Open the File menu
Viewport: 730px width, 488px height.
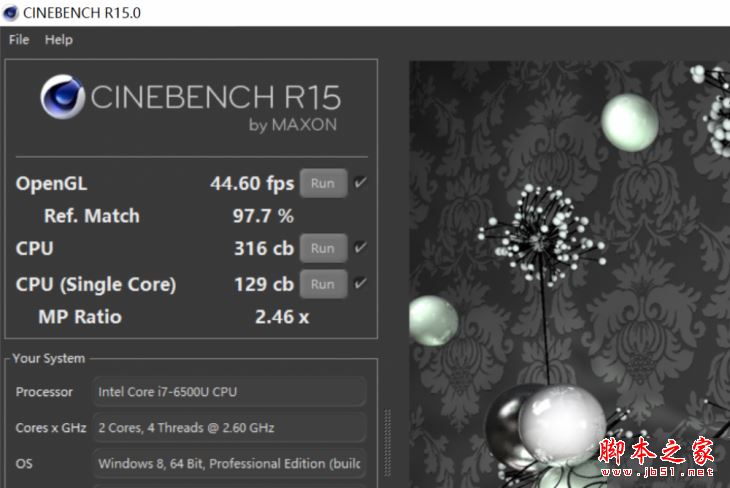click(19, 40)
